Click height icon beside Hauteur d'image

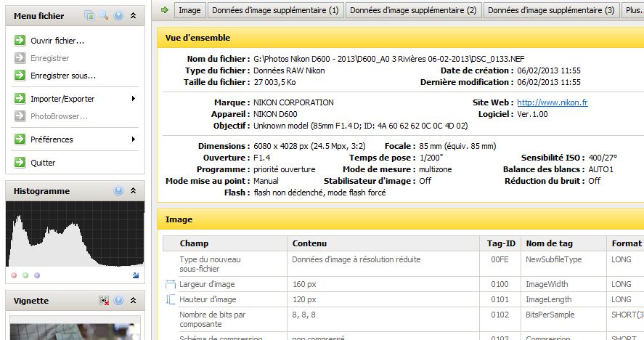click(x=171, y=299)
